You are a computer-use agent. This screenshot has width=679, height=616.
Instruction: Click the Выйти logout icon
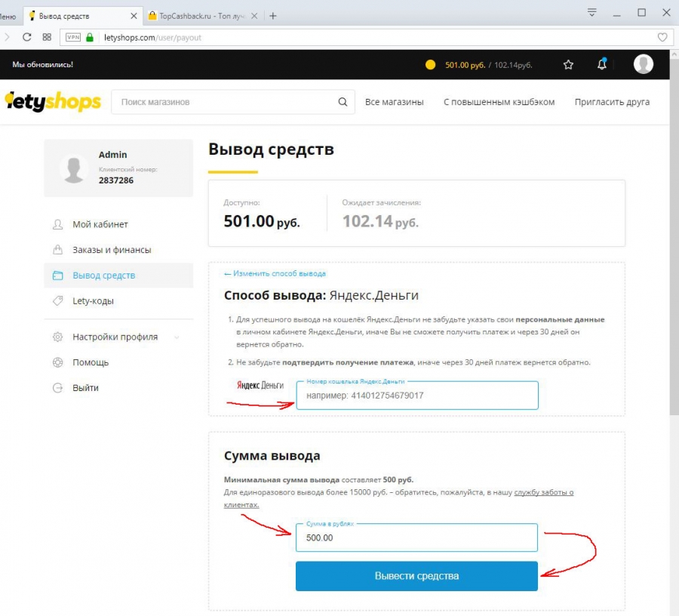click(x=57, y=388)
